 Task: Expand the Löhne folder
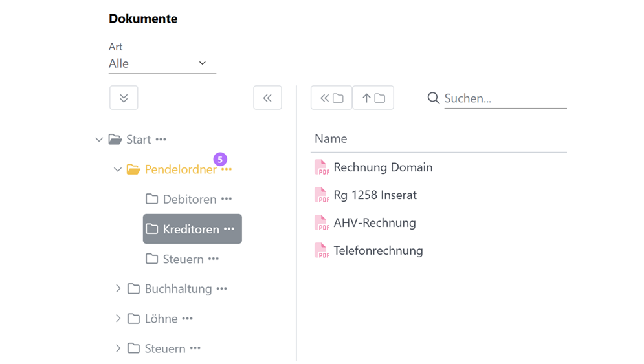118,318
